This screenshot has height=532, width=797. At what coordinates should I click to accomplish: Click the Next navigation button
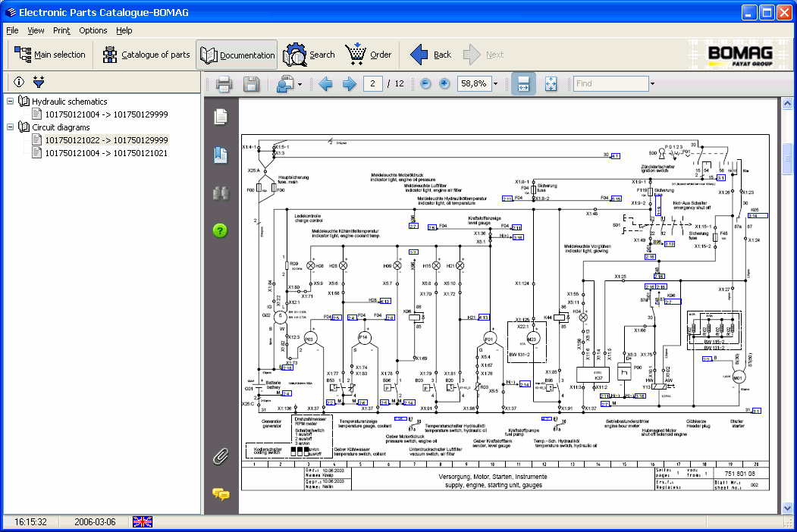(484, 55)
